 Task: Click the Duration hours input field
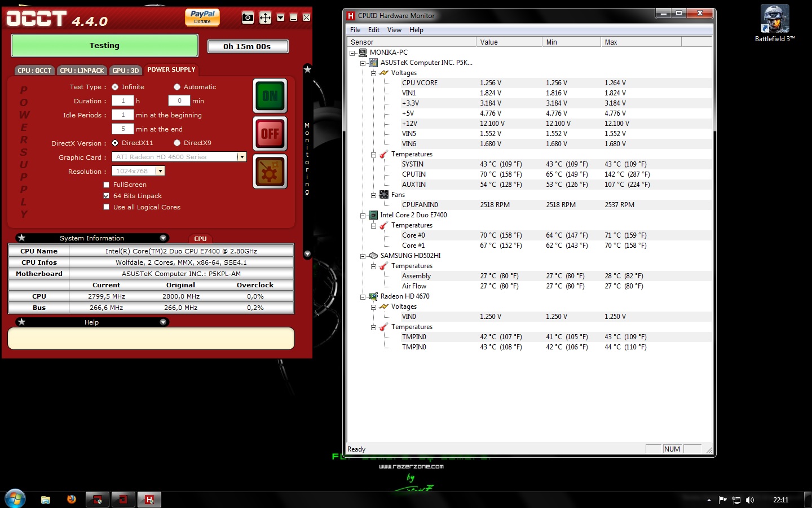(123, 101)
